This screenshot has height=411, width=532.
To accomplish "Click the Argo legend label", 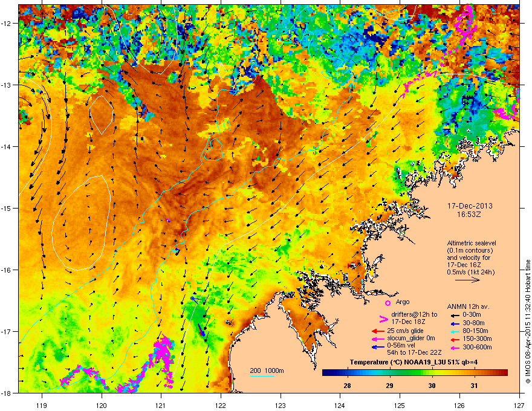I will point(403,302).
